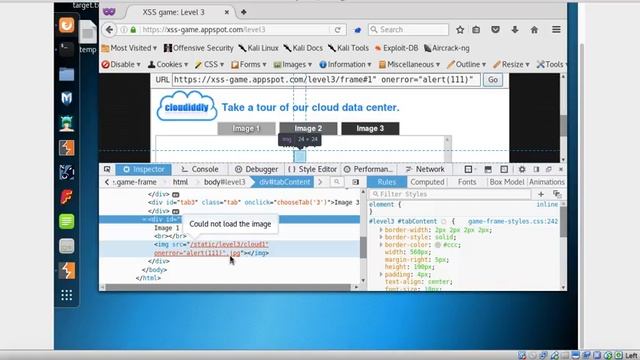Open the Outline dropdown menu
This screenshot has height=360, width=640.
pos(467,64)
